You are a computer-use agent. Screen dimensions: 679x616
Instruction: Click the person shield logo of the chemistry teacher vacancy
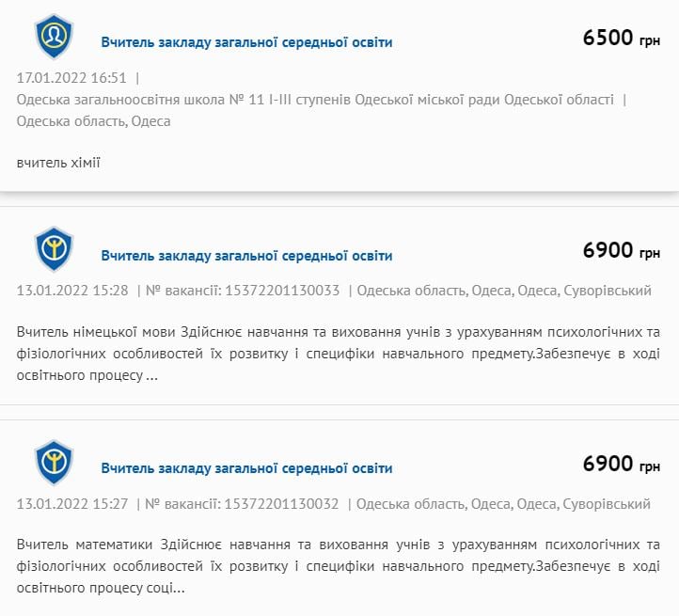[55, 37]
